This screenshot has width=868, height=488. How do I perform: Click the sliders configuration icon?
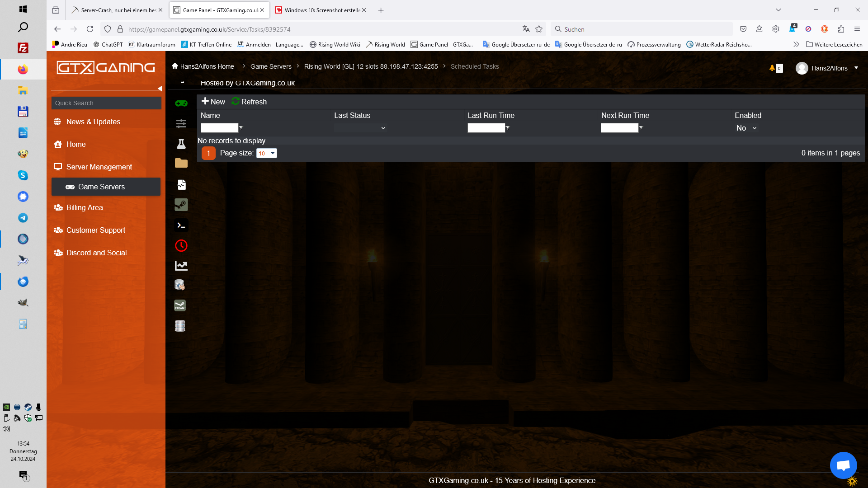point(181,123)
